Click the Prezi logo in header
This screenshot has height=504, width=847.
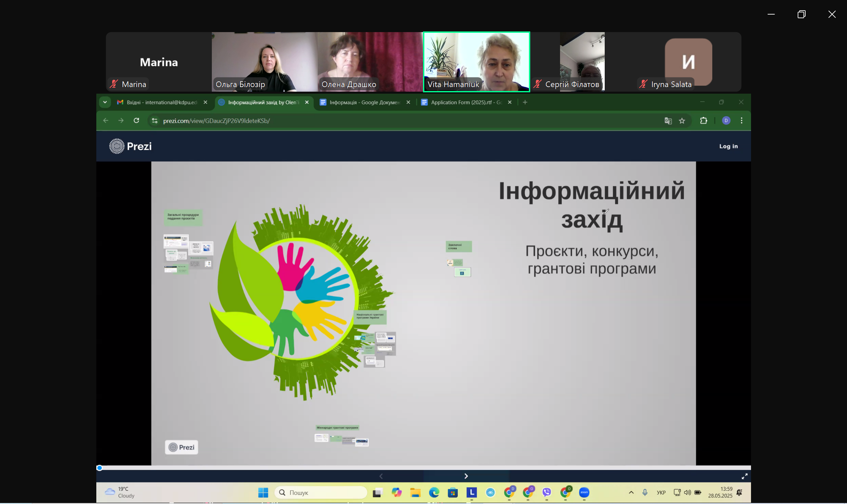point(130,146)
